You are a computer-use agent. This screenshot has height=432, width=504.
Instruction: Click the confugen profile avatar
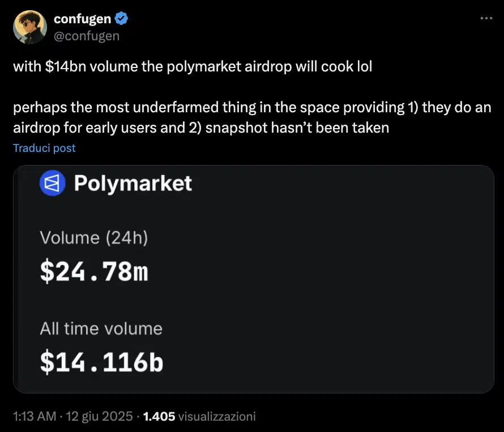point(29,27)
